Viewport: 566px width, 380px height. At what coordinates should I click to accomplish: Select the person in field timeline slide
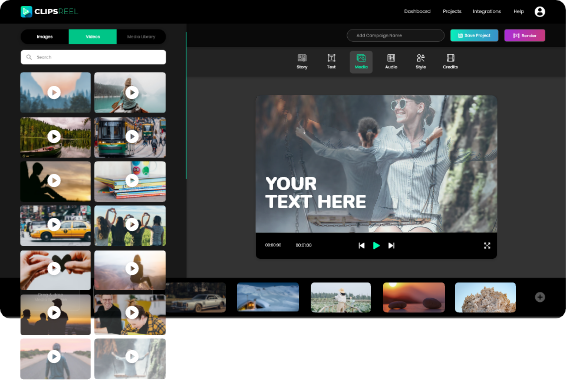pyautogui.click(x=341, y=297)
